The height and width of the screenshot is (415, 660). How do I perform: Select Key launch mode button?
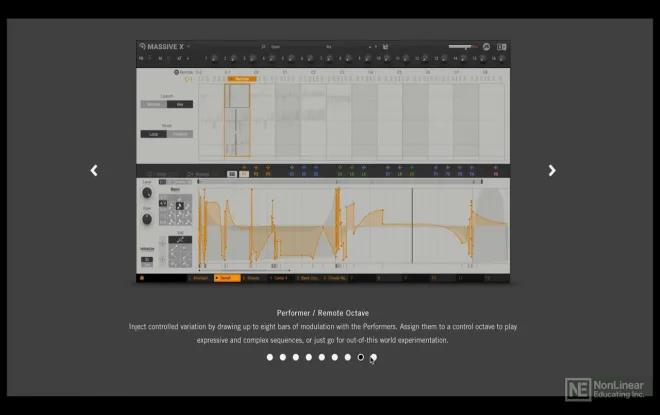(180, 104)
